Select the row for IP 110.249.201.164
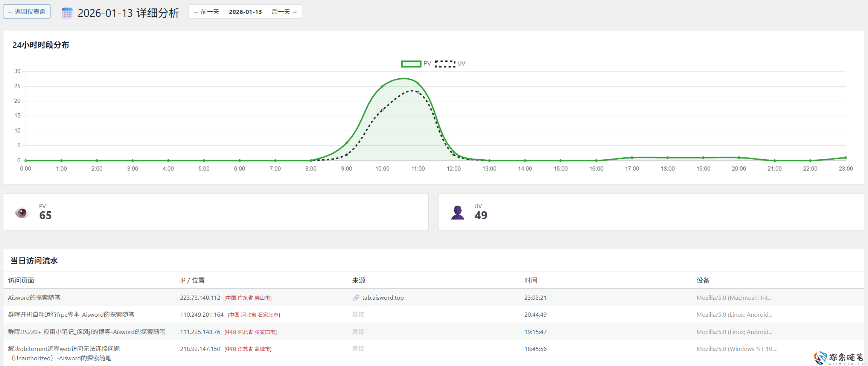868x366 pixels. [202, 315]
